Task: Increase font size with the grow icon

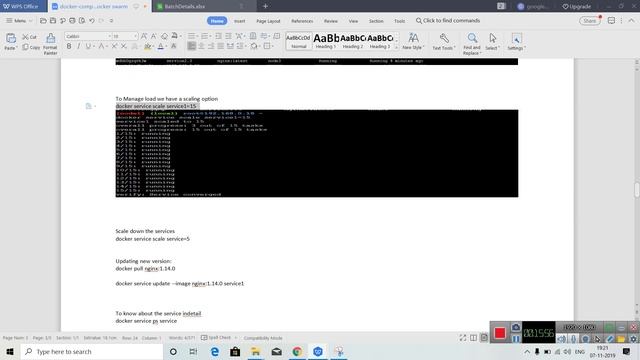Action: coord(144,36)
